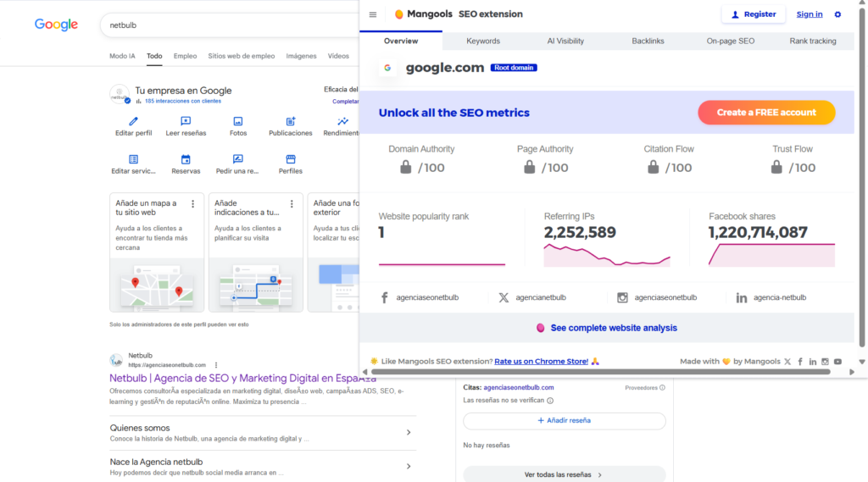Viewport: 868px width, 482px height.
Task: Click the Register button
Action: (754, 14)
